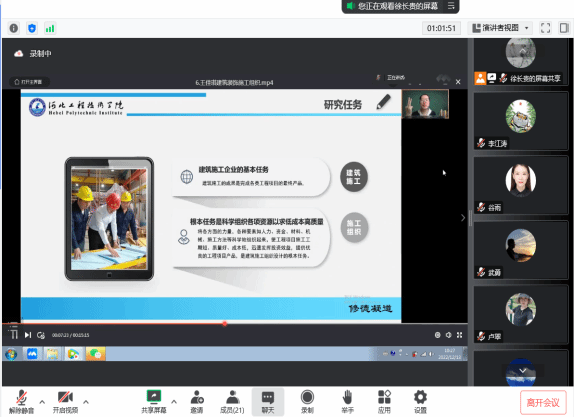
Task: Click the 施工组织 round button on the slide
Action: pos(354,227)
